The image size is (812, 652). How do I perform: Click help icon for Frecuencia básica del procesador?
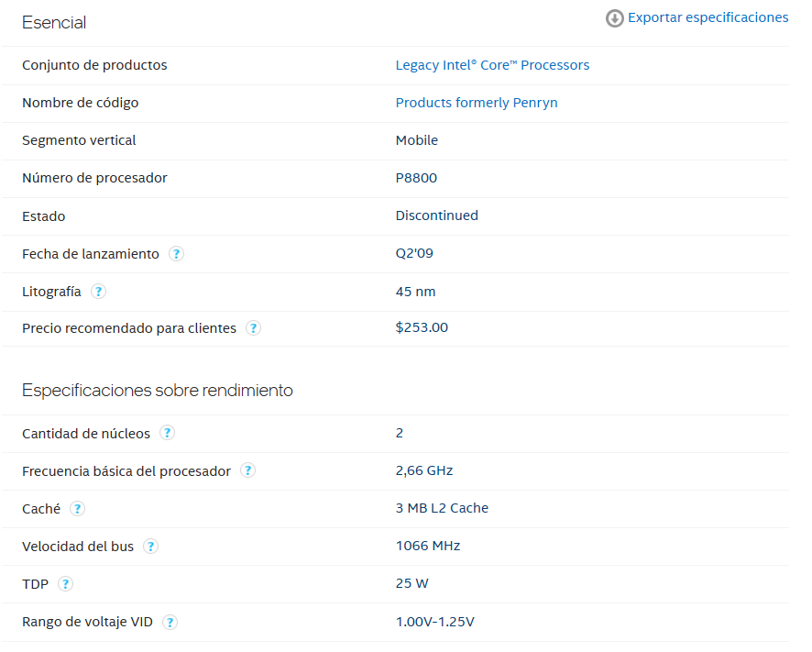248,470
